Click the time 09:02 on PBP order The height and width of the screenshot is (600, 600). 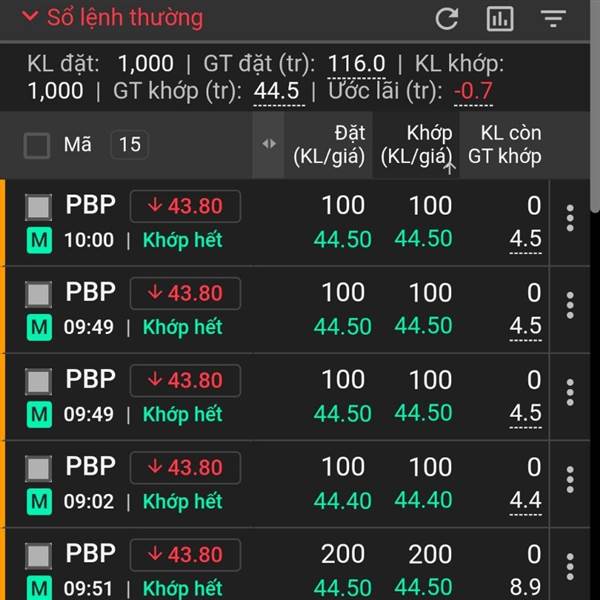click(89, 502)
